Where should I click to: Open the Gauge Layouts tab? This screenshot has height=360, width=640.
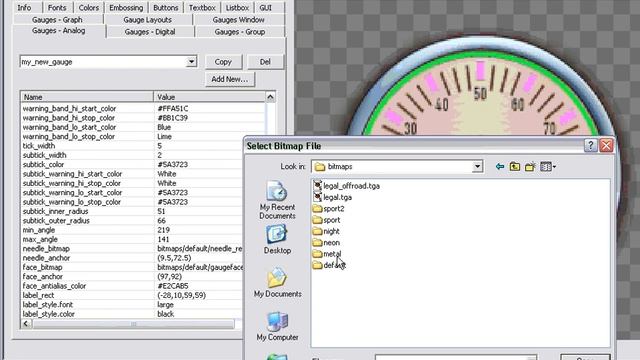pyautogui.click(x=147, y=20)
